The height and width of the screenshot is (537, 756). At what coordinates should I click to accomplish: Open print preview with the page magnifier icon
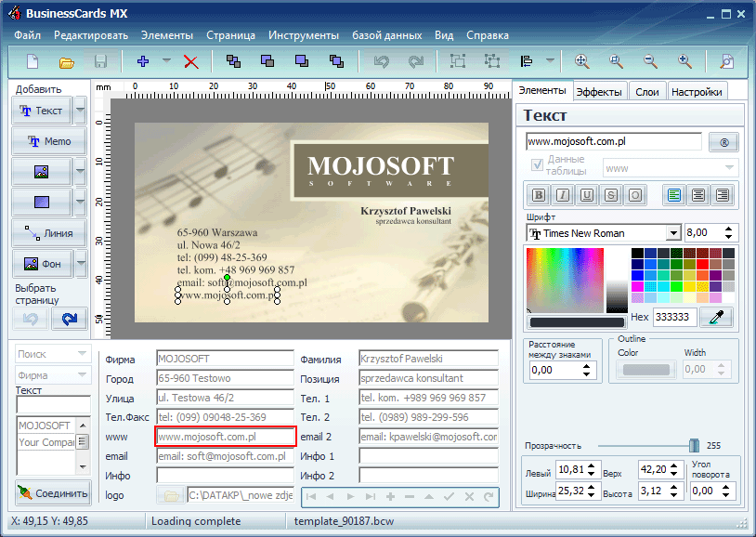726,61
